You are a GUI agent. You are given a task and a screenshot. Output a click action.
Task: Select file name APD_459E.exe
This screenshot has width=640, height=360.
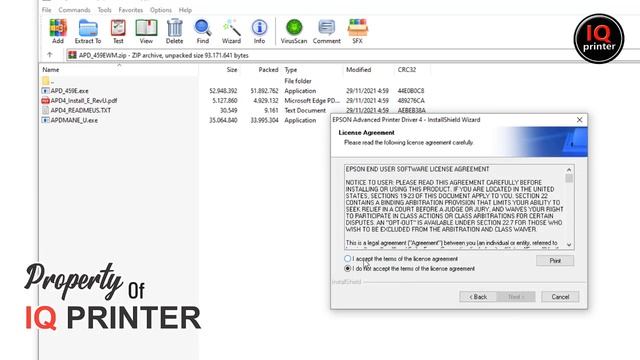69,91
